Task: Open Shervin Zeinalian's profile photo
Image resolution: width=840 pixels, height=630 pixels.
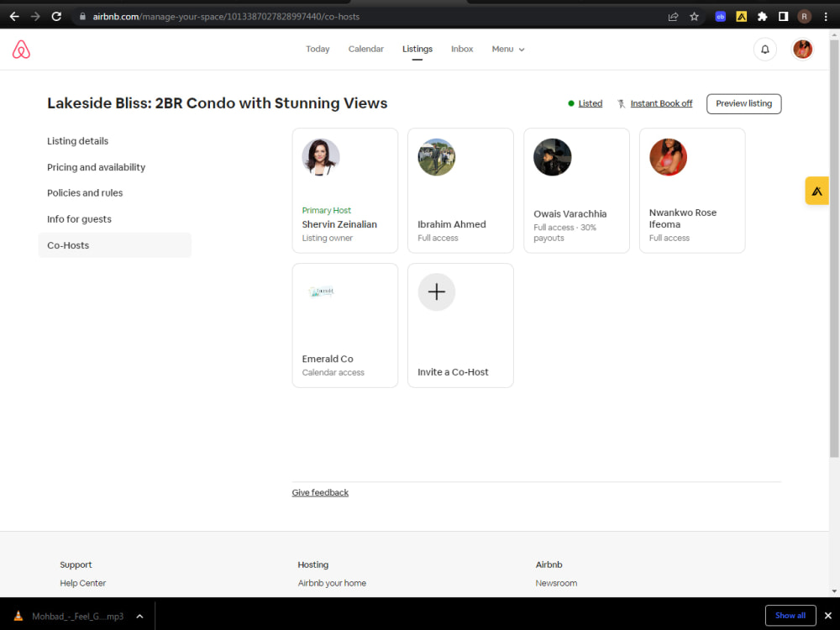Action: coord(321,157)
